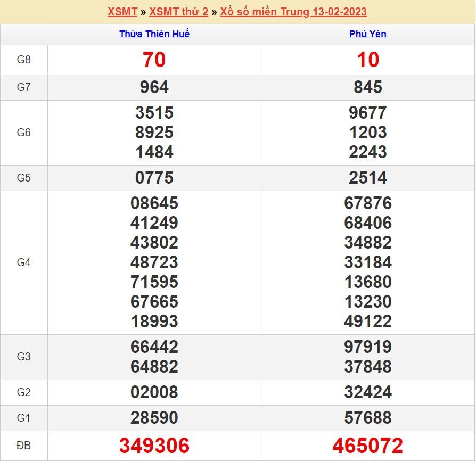Click G6 result 2243
Image resolution: width=476 pixels, height=461 pixels.
(367, 152)
